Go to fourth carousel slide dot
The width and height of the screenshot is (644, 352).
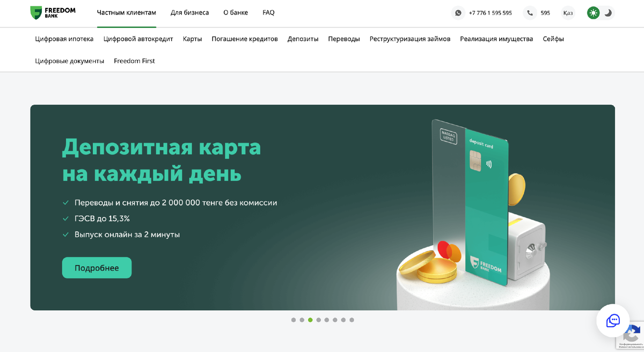[x=318, y=320]
